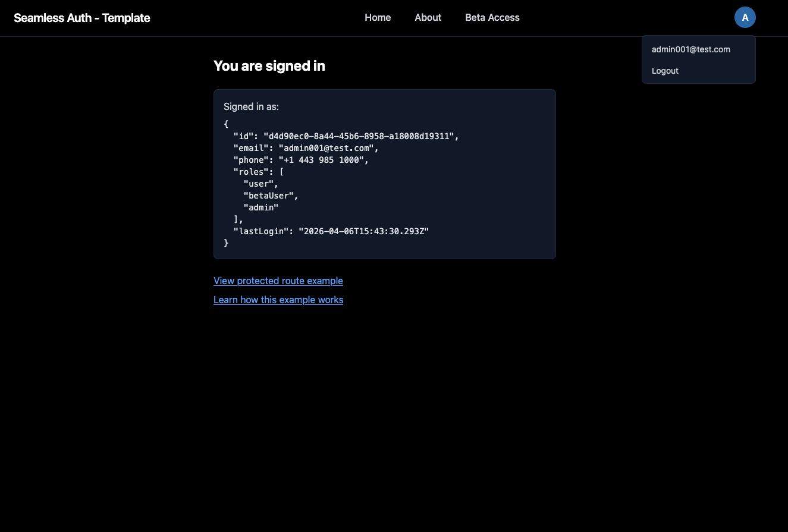Viewport: 788px width, 532px height.
Task: Click the "betaUser" role entry
Action: [x=269, y=196]
